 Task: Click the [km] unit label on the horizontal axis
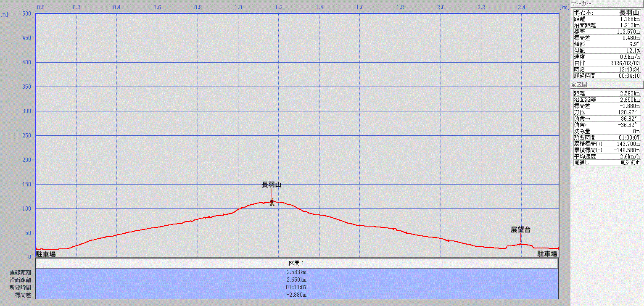pyautogui.click(x=564, y=7)
